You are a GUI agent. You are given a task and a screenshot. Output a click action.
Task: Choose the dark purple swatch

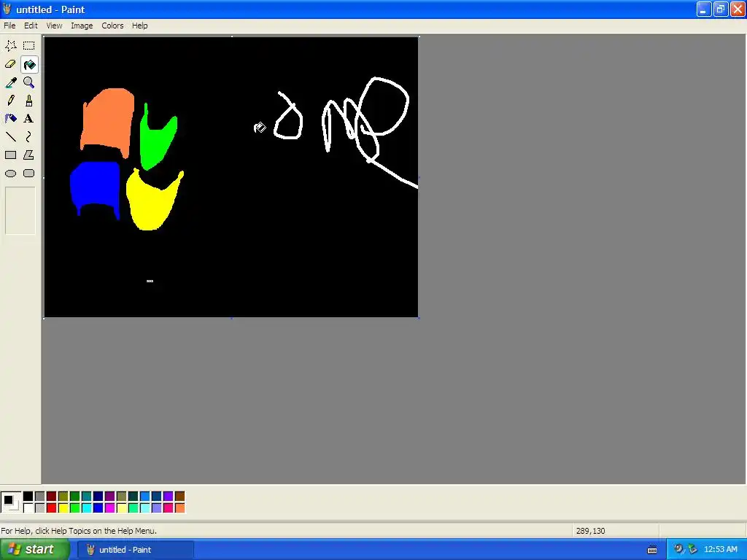pos(110,497)
